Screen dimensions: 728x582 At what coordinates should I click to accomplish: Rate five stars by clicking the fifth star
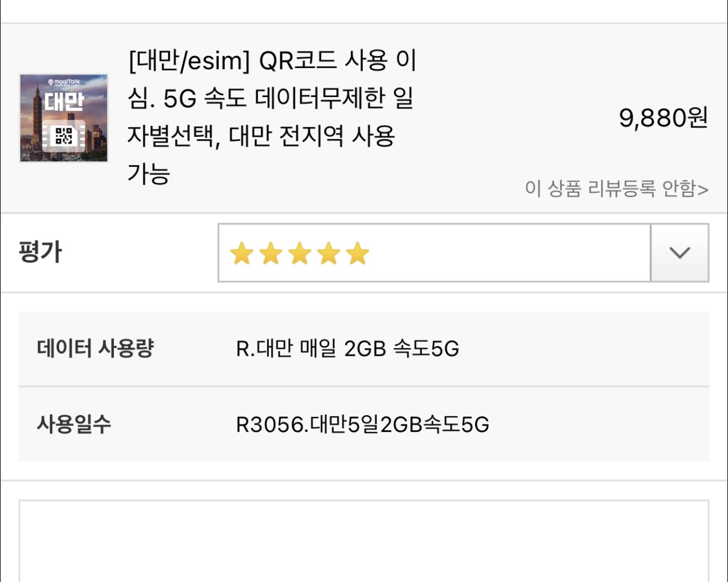pyautogui.click(x=356, y=252)
